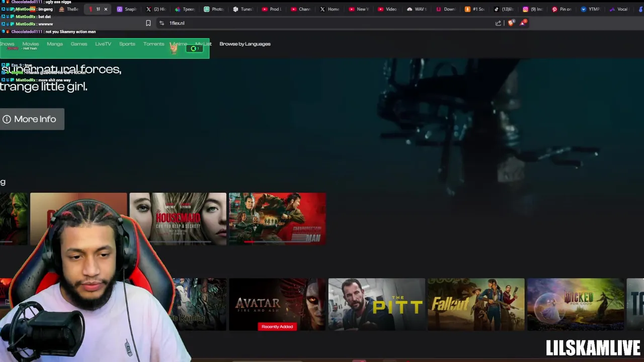This screenshot has height=362, width=644.
Task: Switch to the #1 Sou tab
Action: [x=475, y=9]
